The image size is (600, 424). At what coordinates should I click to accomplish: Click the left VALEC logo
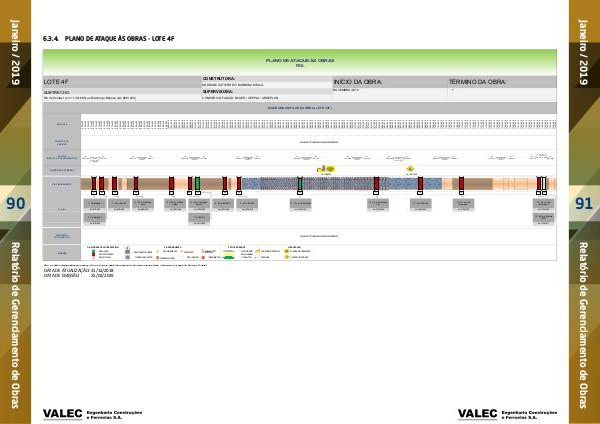[63, 413]
